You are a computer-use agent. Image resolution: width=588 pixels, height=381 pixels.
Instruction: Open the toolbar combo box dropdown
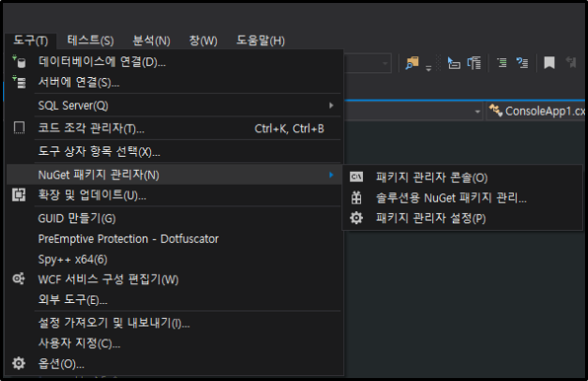(x=385, y=63)
